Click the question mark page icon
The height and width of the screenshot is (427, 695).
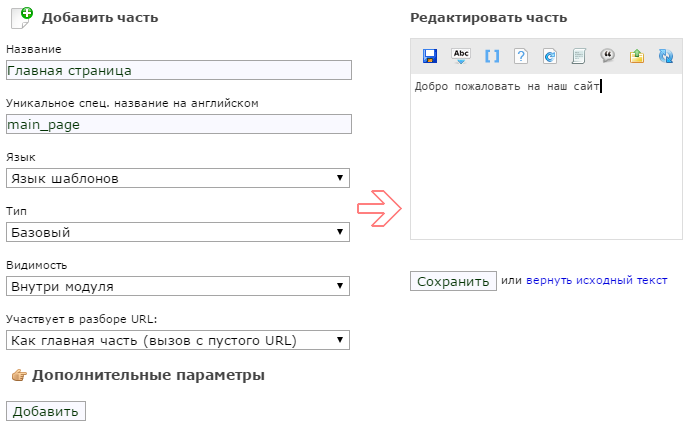tap(521, 56)
